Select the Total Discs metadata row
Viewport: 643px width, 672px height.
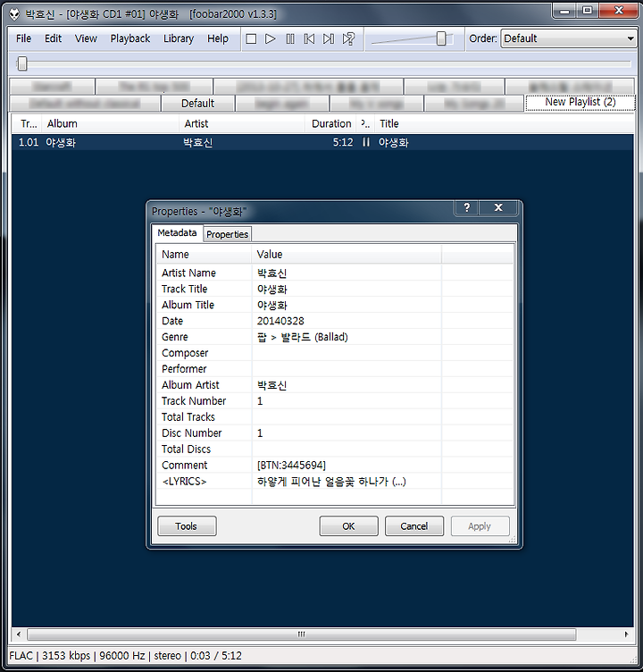[335, 449]
